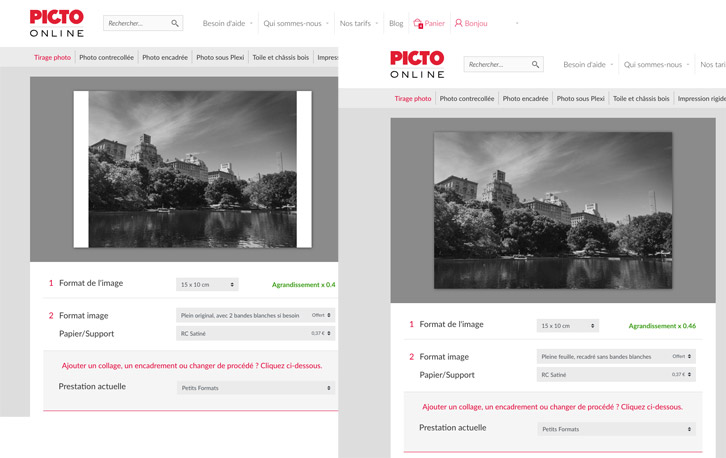Click the Picto Online logo on the overlapping right page
The image size is (726, 458).
tap(417, 64)
